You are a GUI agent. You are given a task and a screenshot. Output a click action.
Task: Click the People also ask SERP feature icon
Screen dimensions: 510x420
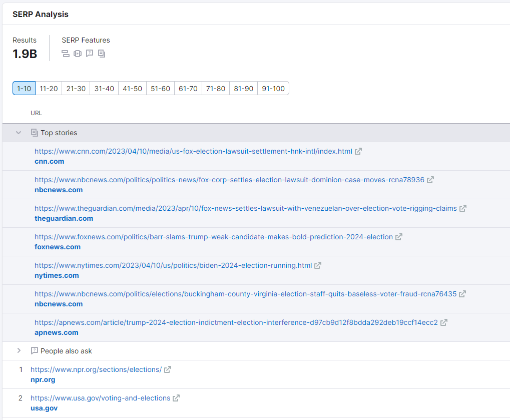click(x=90, y=54)
